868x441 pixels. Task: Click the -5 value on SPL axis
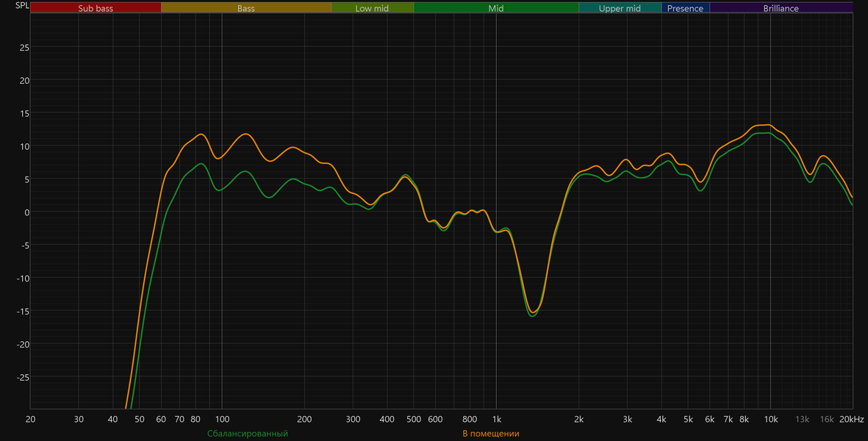pyautogui.click(x=26, y=245)
